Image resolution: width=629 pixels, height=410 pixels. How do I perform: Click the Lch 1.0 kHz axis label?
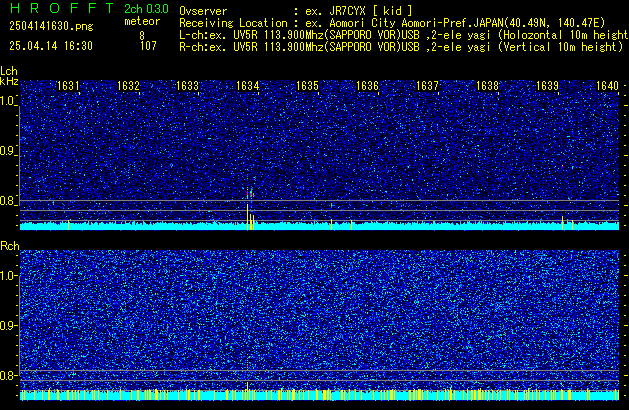point(8,101)
